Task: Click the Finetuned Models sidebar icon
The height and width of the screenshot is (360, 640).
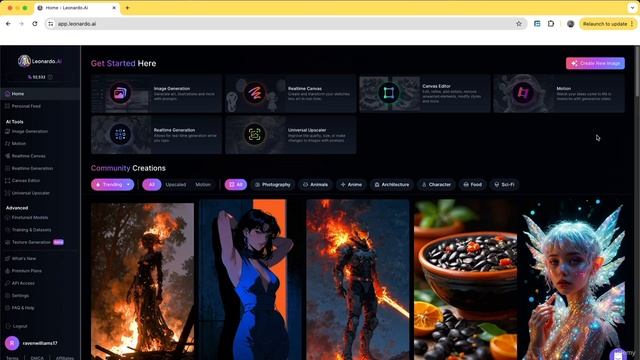Action: pos(7,218)
